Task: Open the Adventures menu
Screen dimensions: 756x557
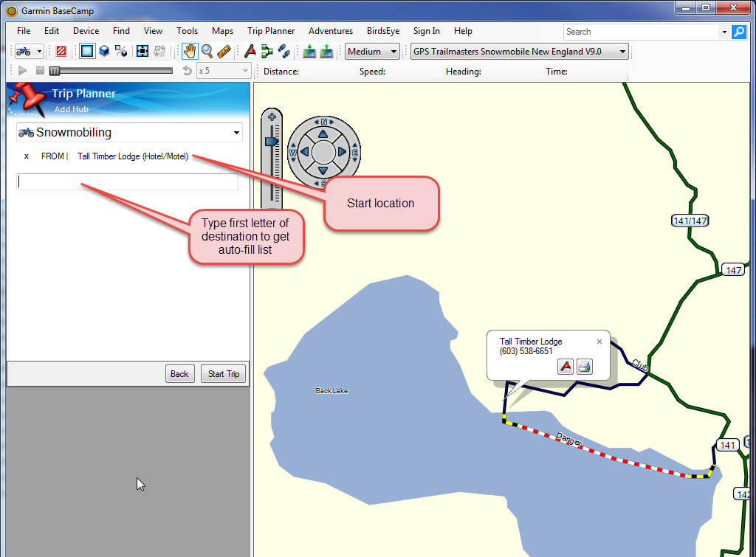Action: click(331, 31)
